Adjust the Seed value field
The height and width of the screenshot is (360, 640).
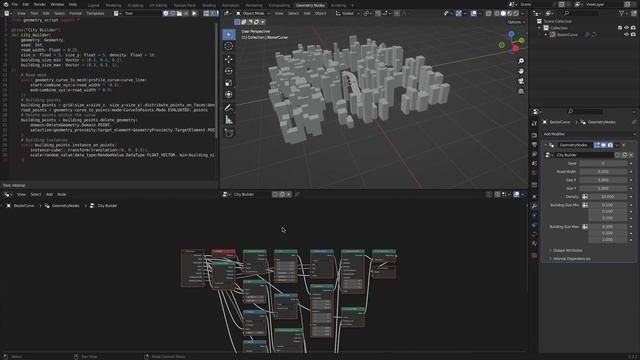click(x=603, y=164)
